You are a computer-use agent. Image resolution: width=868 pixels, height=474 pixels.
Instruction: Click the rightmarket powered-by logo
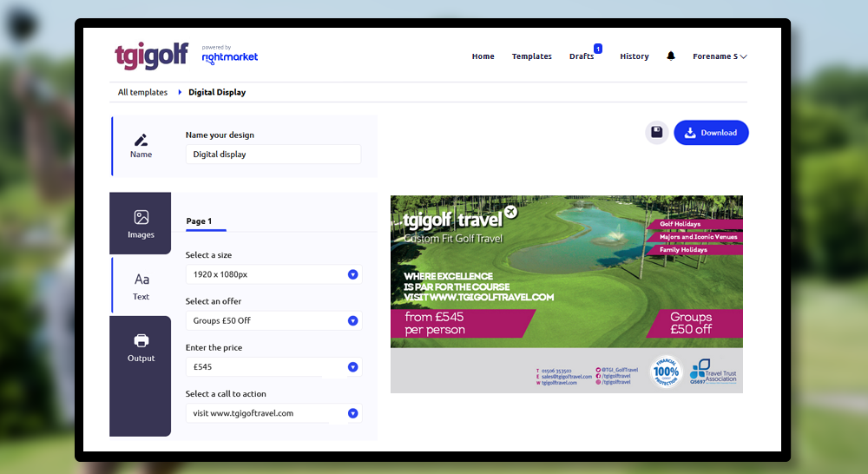pyautogui.click(x=230, y=55)
